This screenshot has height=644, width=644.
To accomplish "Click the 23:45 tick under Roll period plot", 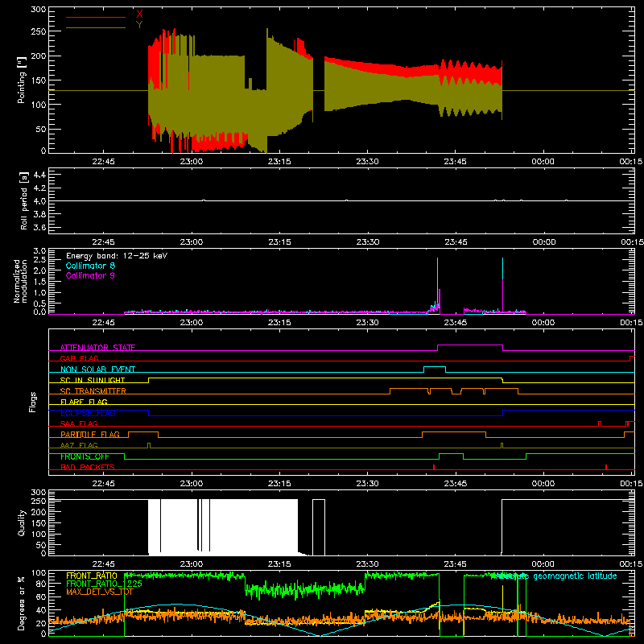I will point(455,242).
